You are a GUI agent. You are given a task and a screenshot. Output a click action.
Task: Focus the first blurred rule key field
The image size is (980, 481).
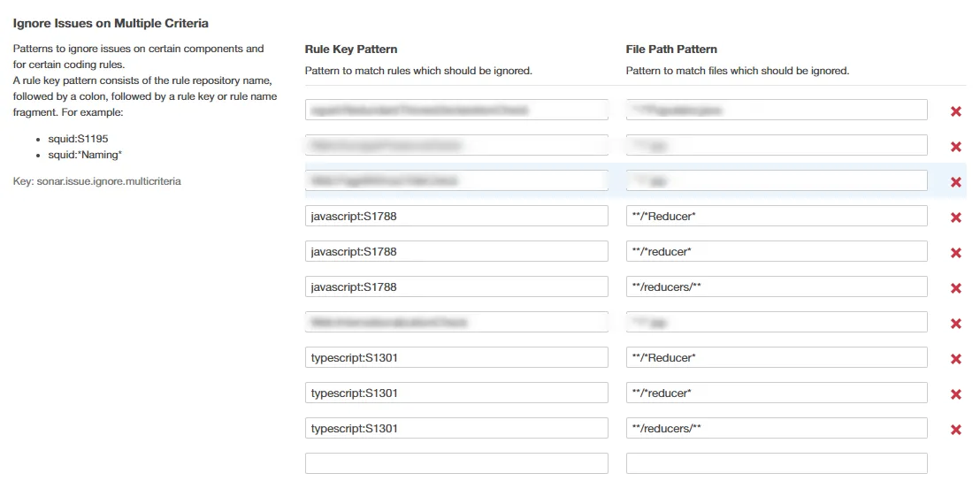(456, 110)
